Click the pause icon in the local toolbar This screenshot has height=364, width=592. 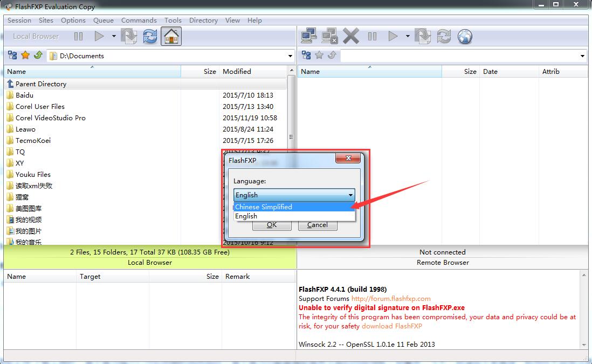[x=79, y=36]
